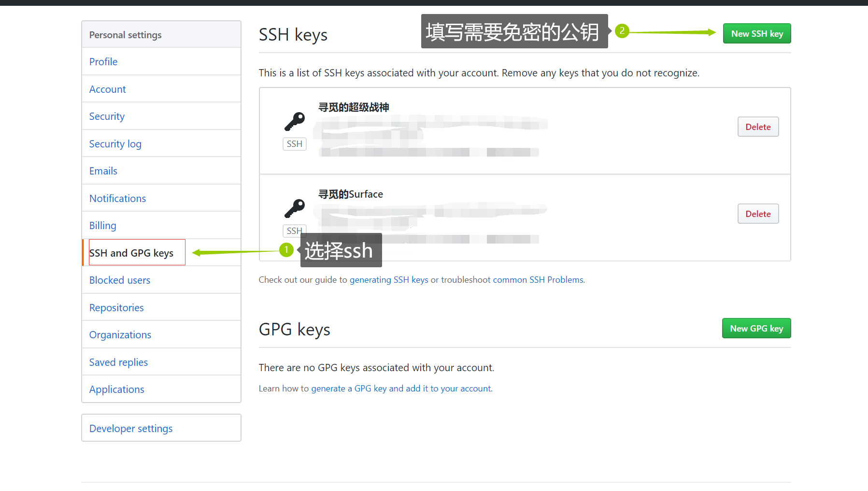Screen dimensions: 868x491
Task: Click the SSH keys heading
Action: 293,35
